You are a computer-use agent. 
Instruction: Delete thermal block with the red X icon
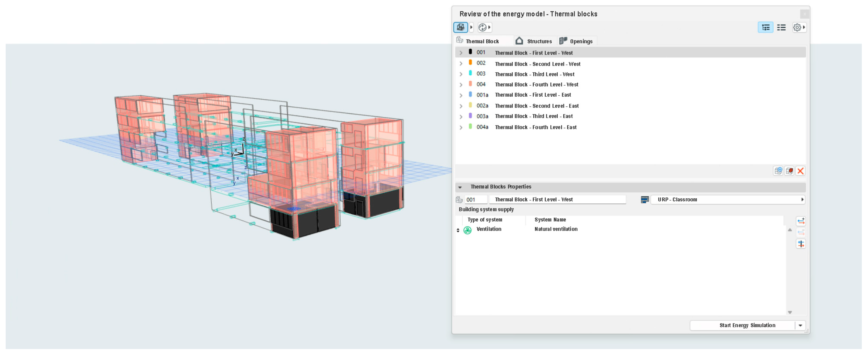pos(801,171)
